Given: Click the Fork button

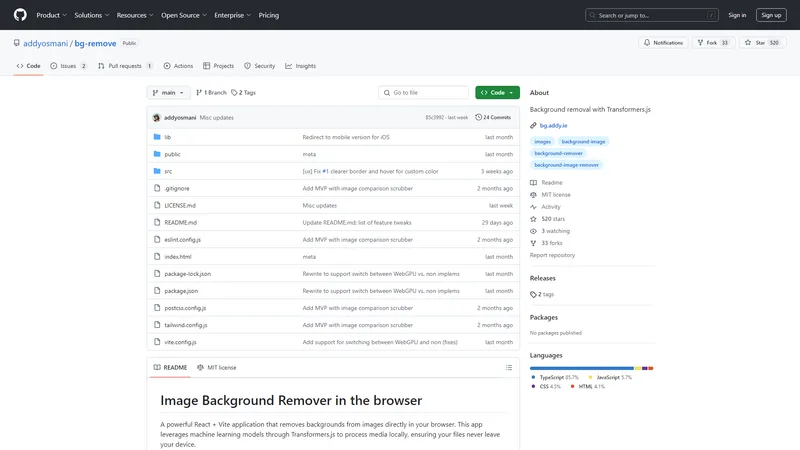Looking at the screenshot, I should (x=713, y=43).
